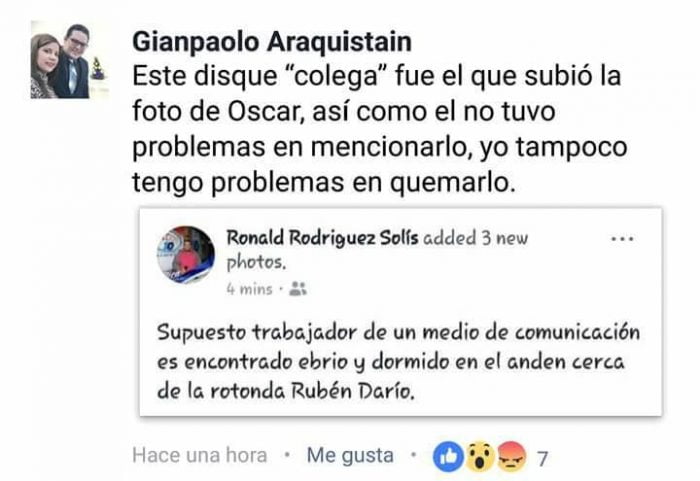
Task: Click the Wow reaction emoji
Action: click(x=479, y=457)
